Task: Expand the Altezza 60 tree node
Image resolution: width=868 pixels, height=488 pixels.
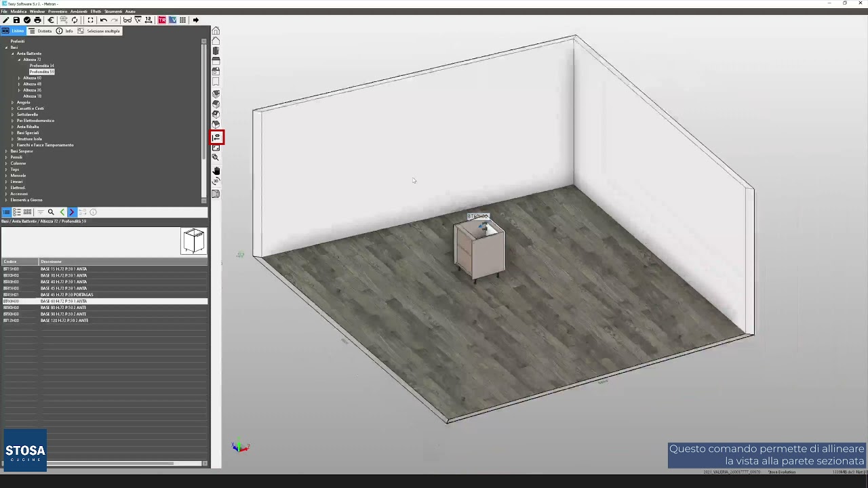Action: [x=19, y=78]
